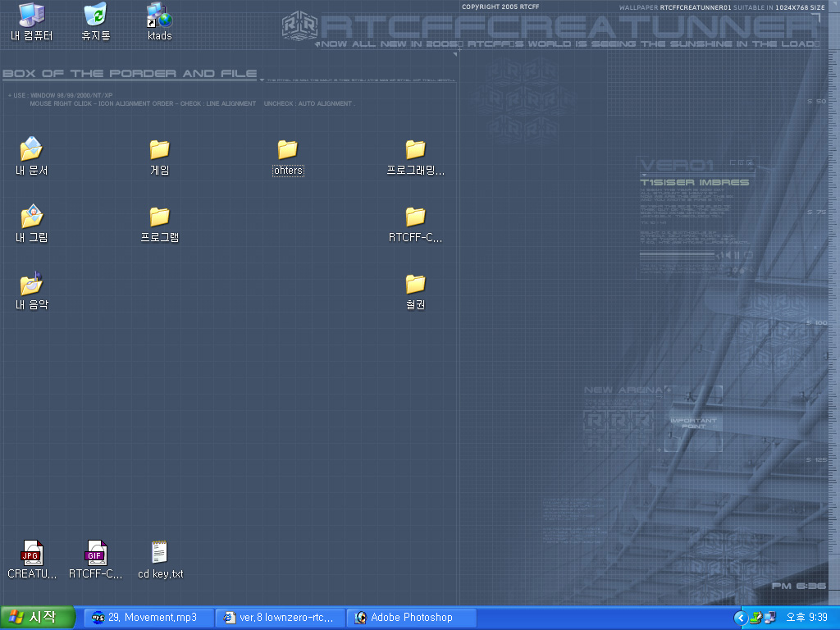The image size is (840, 630).
Task: Click the 오후 9:39 taskbar clock
Action: tap(806, 618)
